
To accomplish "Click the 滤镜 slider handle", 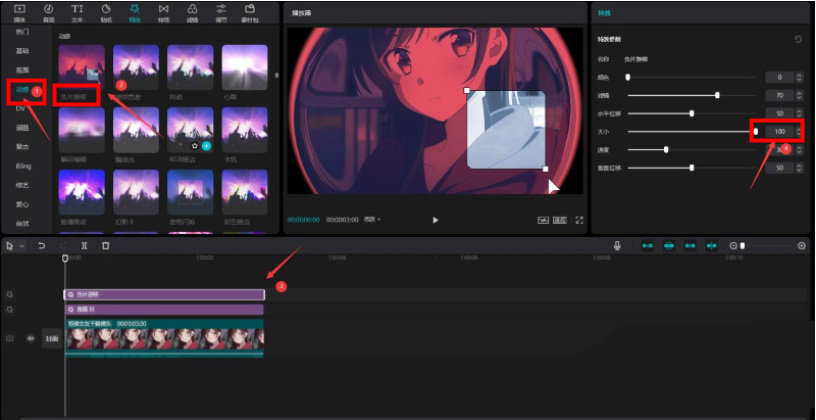I will click(717, 95).
